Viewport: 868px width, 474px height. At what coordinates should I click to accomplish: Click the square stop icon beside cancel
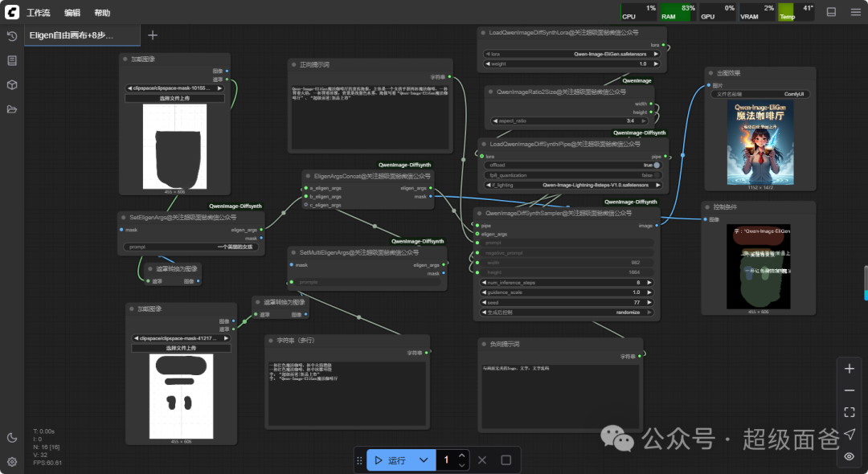click(506, 460)
